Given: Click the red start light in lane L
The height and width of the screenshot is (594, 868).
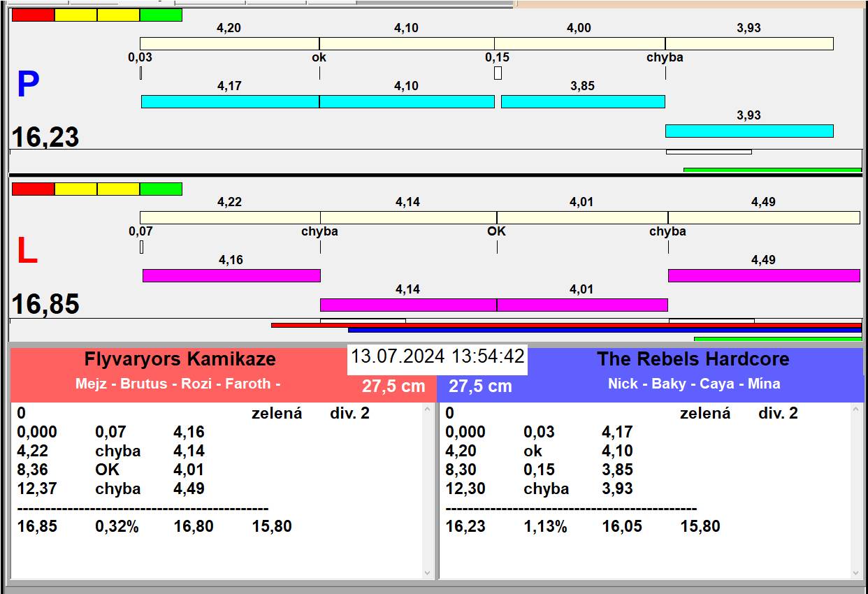Looking at the screenshot, I should click(x=33, y=189).
